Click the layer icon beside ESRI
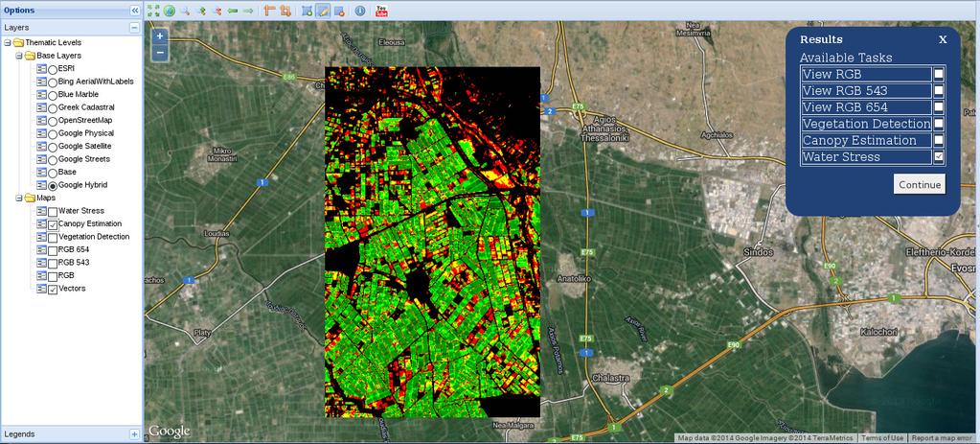Viewport: 980px width, 444px height. 42,69
